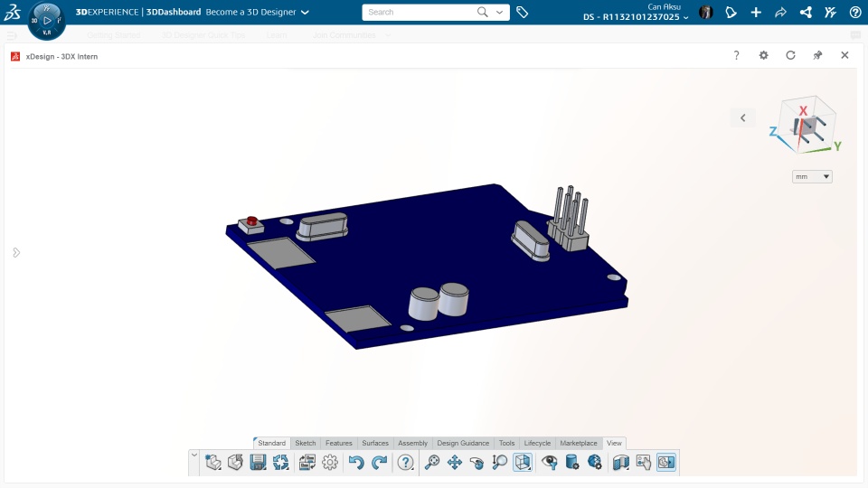Viewport: 868px width, 488px height.
Task: Select the Zoom to Fit tool
Action: (432, 462)
